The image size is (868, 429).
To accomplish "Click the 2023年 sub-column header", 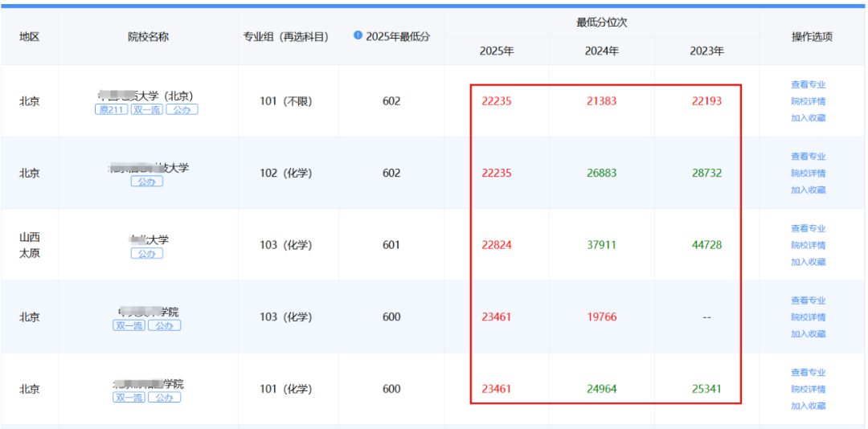I will coord(707,51).
